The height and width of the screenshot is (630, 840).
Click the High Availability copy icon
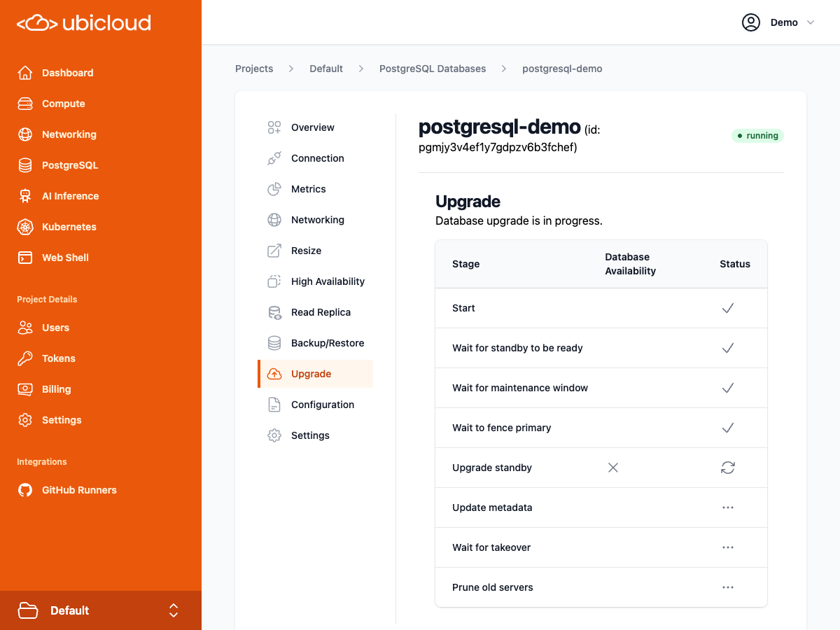tap(274, 281)
